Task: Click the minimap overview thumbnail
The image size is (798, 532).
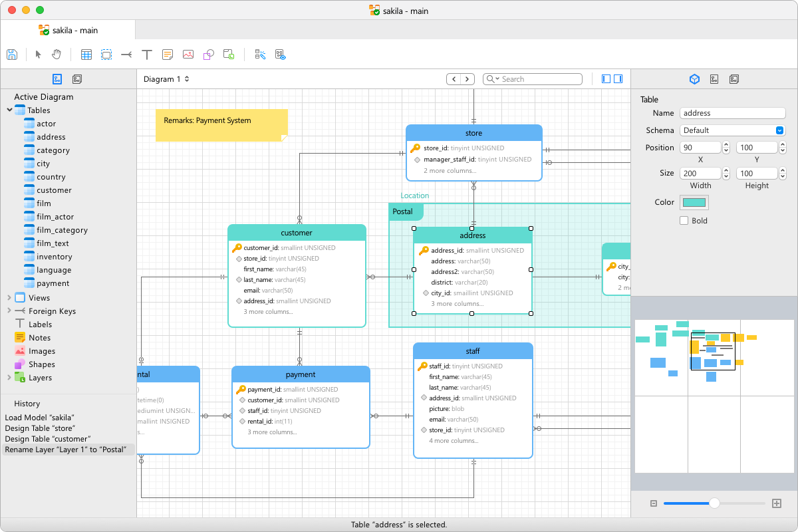Action: 713,396
